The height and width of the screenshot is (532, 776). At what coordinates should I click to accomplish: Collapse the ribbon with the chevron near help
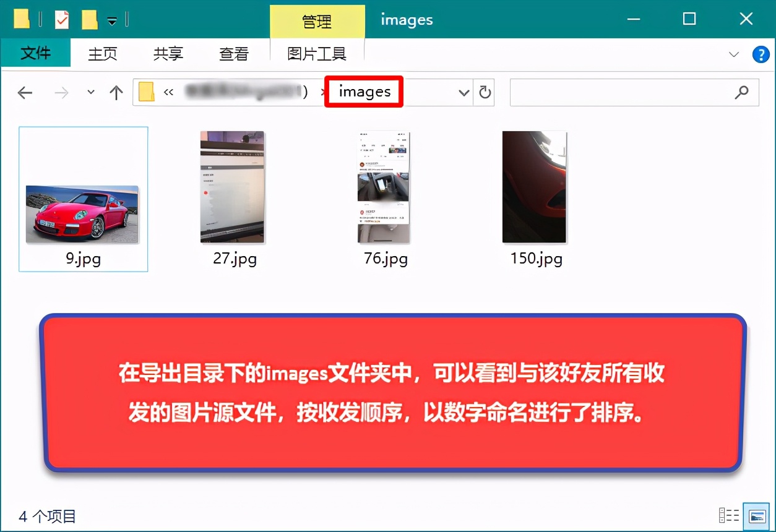(x=734, y=54)
